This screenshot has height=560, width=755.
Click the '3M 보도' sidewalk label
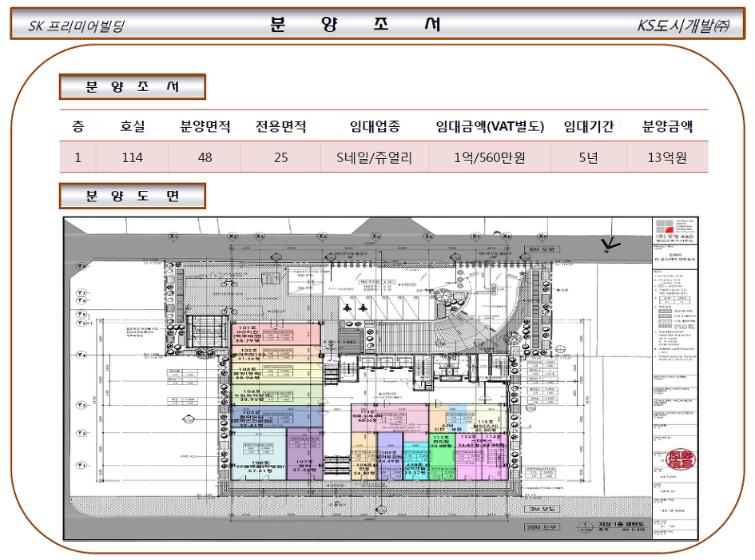coord(542,509)
